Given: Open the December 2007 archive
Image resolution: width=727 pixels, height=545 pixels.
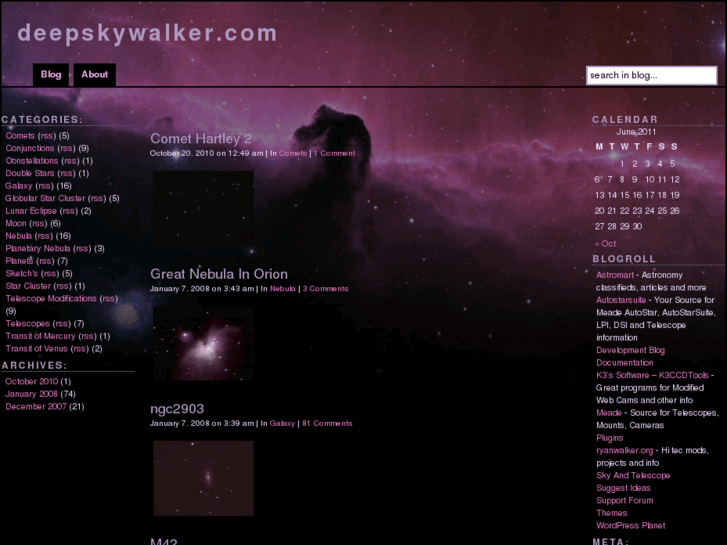Looking at the screenshot, I should [x=36, y=406].
